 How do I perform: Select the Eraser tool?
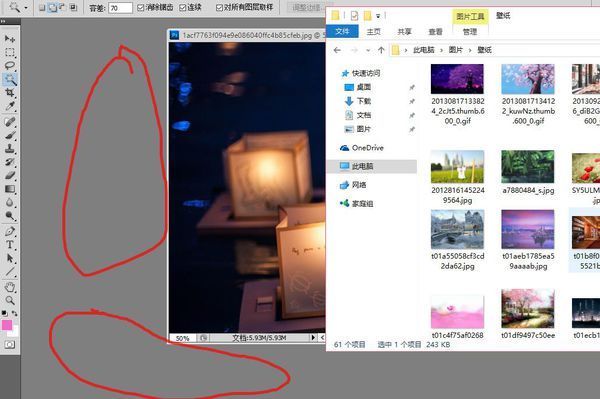[10, 176]
